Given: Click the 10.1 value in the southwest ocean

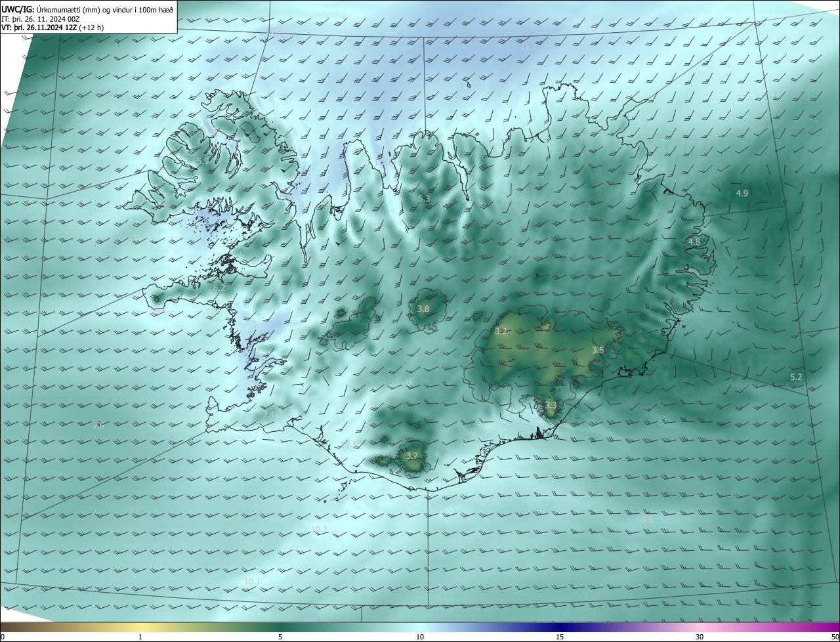Looking at the screenshot, I should pyautogui.click(x=252, y=582).
